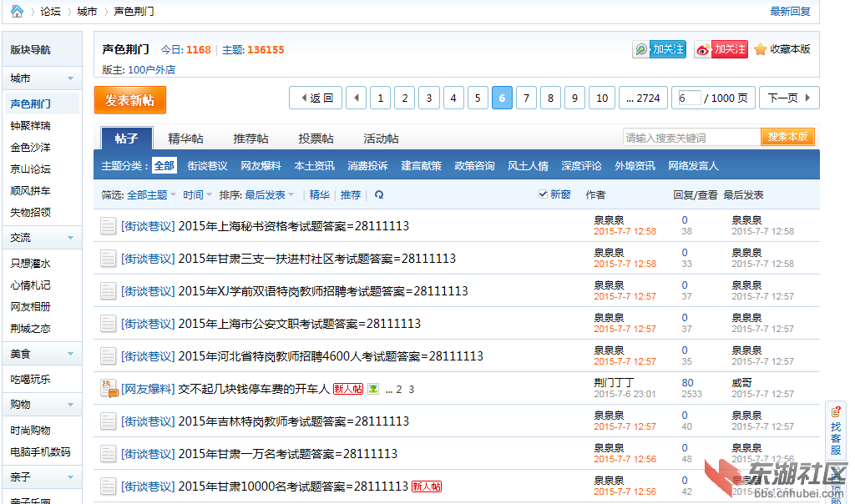The image size is (855, 504).
Task: Go to page 7
Action: tap(526, 98)
